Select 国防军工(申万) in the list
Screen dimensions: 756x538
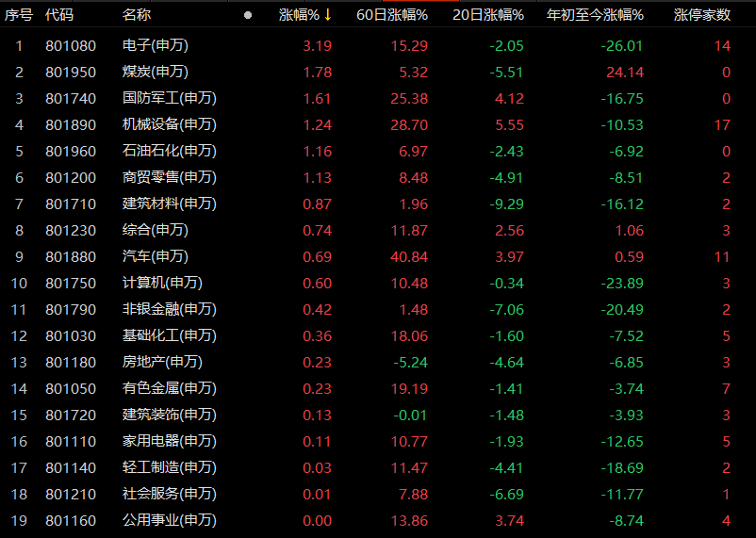pos(169,98)
